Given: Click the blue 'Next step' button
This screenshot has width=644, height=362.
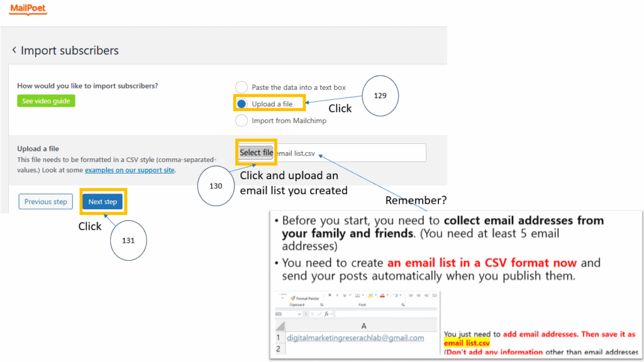Looking at the screenshot, I should pos(103,202).
